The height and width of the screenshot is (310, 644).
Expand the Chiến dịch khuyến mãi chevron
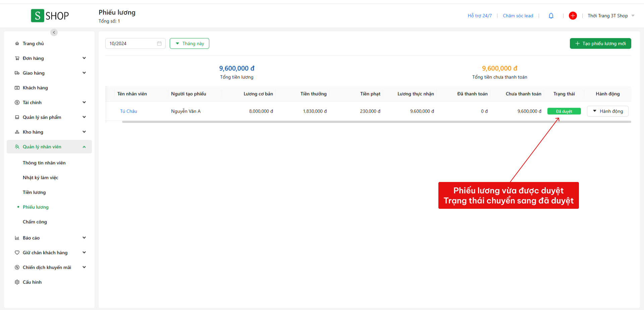84,267
